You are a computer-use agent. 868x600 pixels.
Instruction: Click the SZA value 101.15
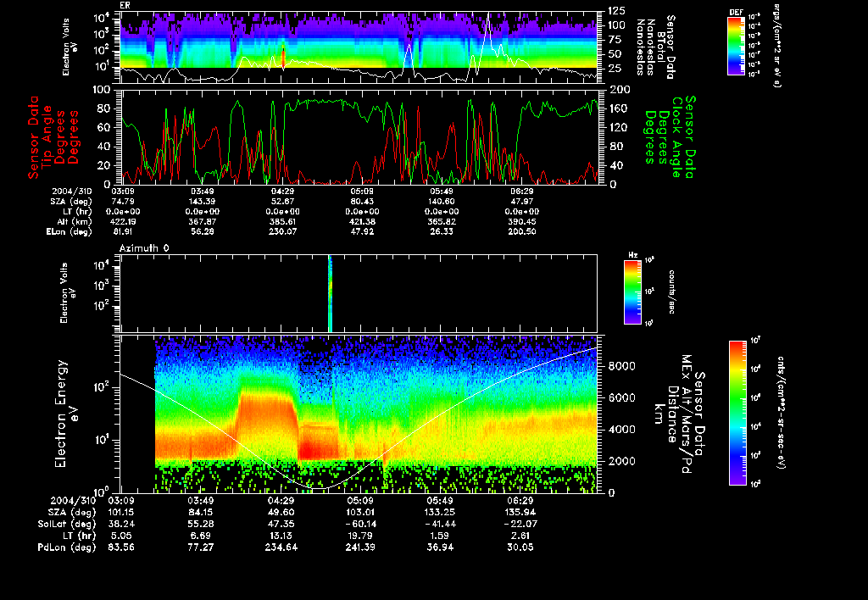pos(120,512)
